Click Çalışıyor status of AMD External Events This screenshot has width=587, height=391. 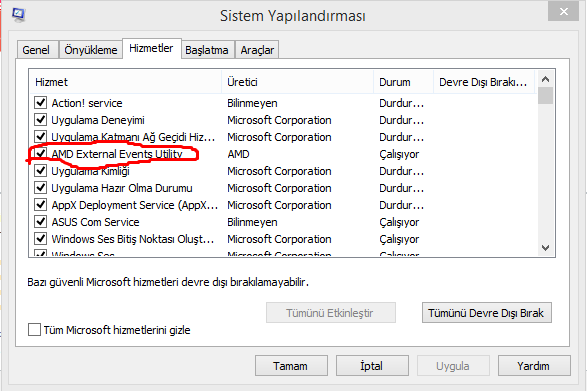(x=399, y=154)
